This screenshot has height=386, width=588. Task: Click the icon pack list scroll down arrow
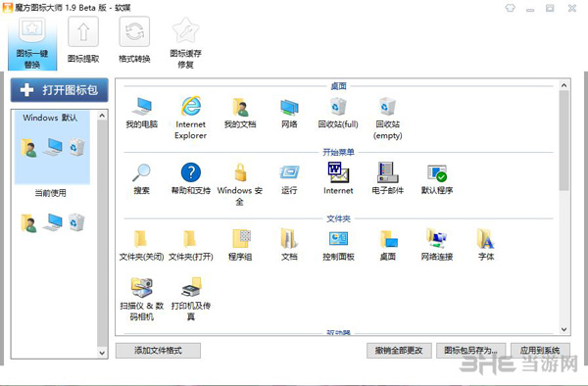tap(102, 353)
